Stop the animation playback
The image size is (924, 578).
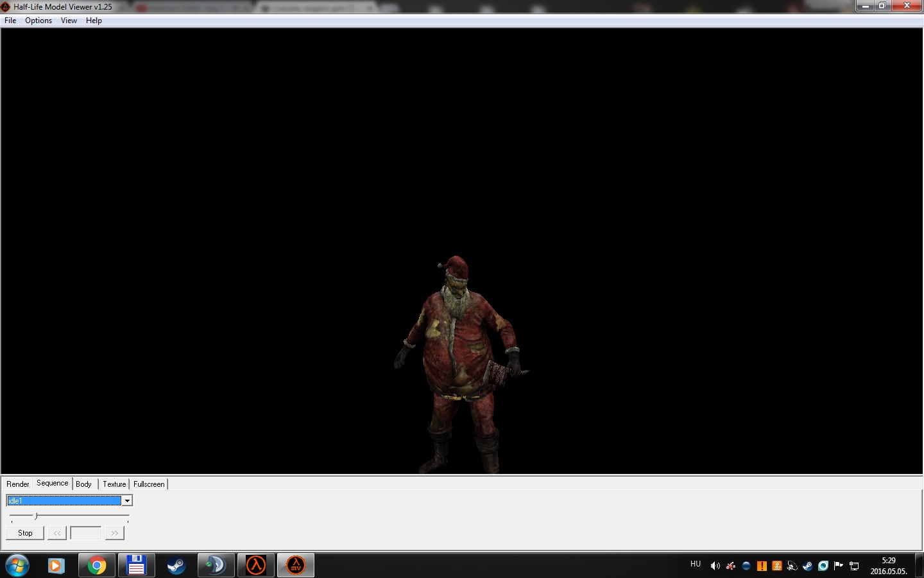pyautogui.click(x=25, y=533)
